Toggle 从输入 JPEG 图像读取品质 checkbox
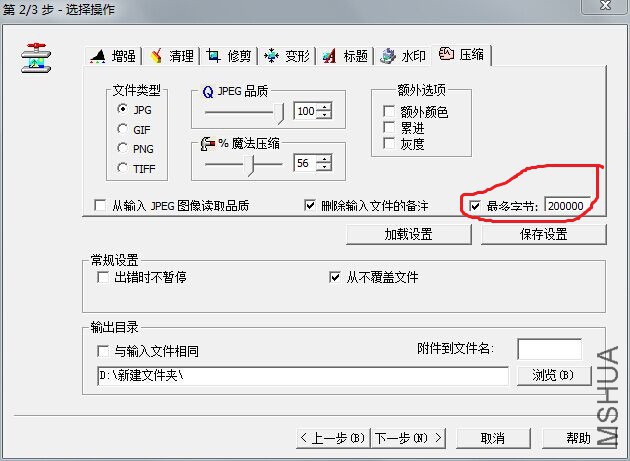The image size is (630, 461). click(x=100, y=205)
